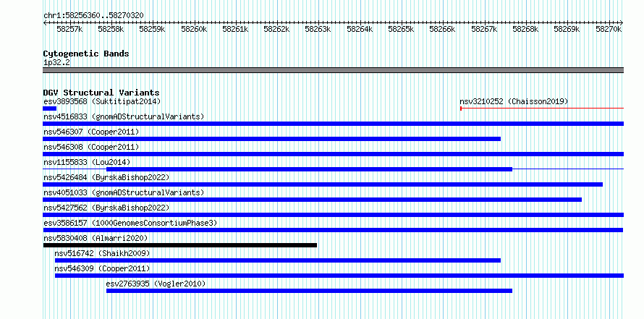Click the blue bar under nsv5427562
644x319 pixels.
(x=334, y=215)
